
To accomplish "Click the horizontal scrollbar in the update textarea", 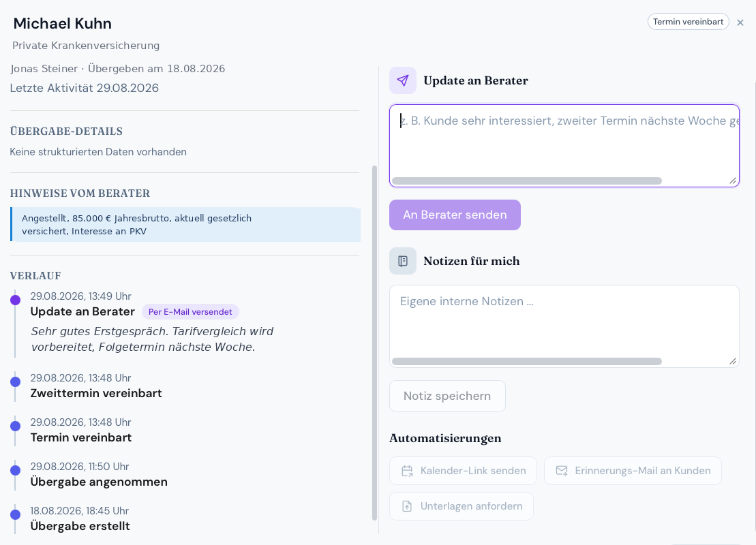I will tap(526, 181).
